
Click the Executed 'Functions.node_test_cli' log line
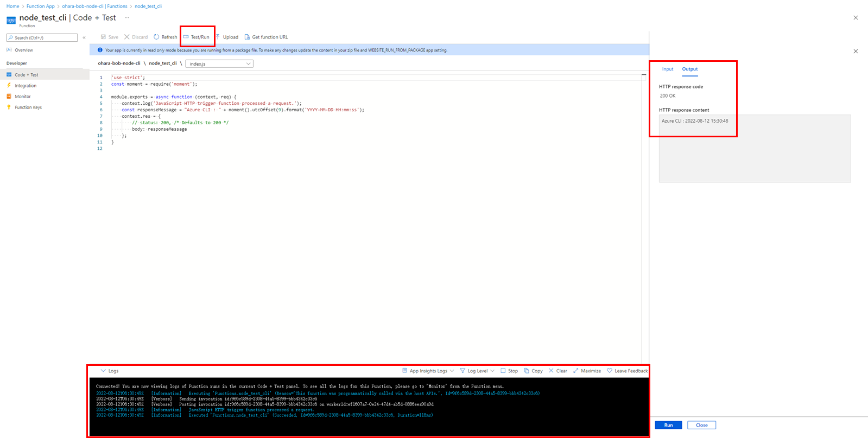pyautogui.click(x=264, y=415)
